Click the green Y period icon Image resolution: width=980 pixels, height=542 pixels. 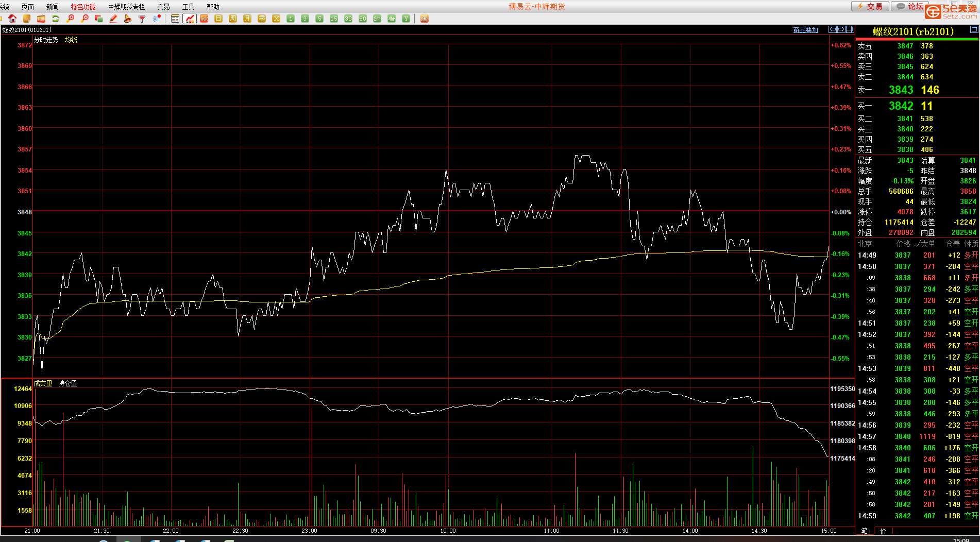click(406, 19)
